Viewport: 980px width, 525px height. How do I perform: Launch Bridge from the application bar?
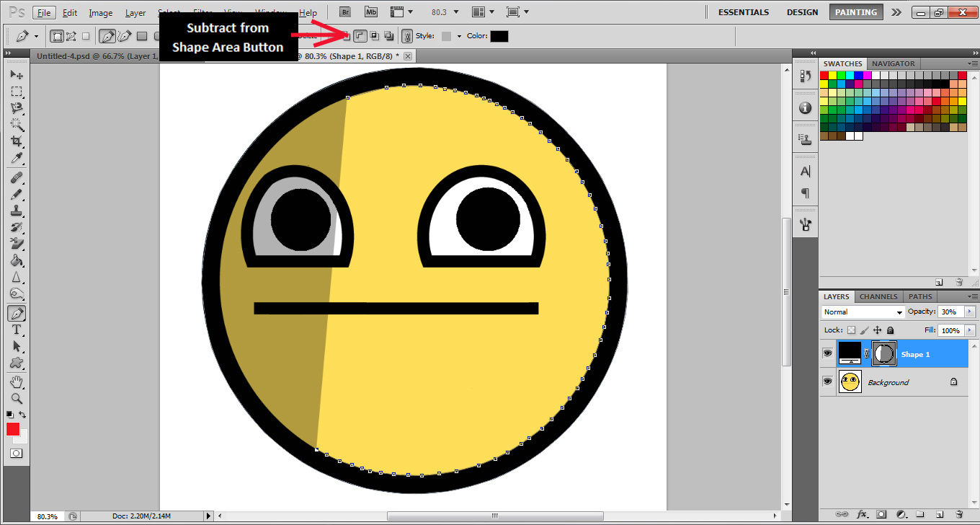pos(346,12)
